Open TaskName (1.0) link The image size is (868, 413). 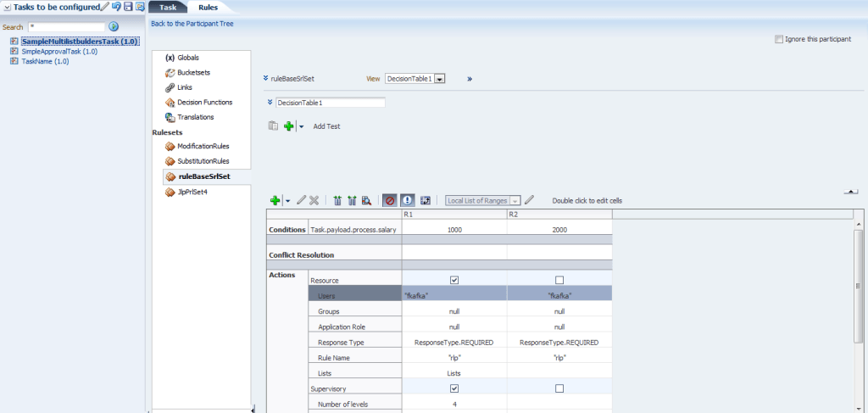click(x=45, y=61)
